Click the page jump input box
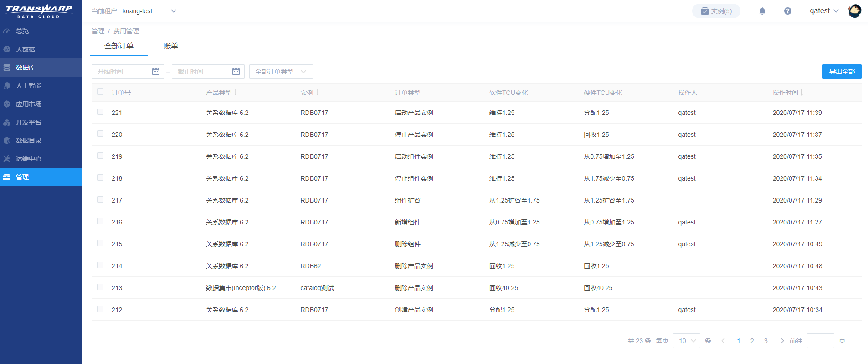 [821, 341]
